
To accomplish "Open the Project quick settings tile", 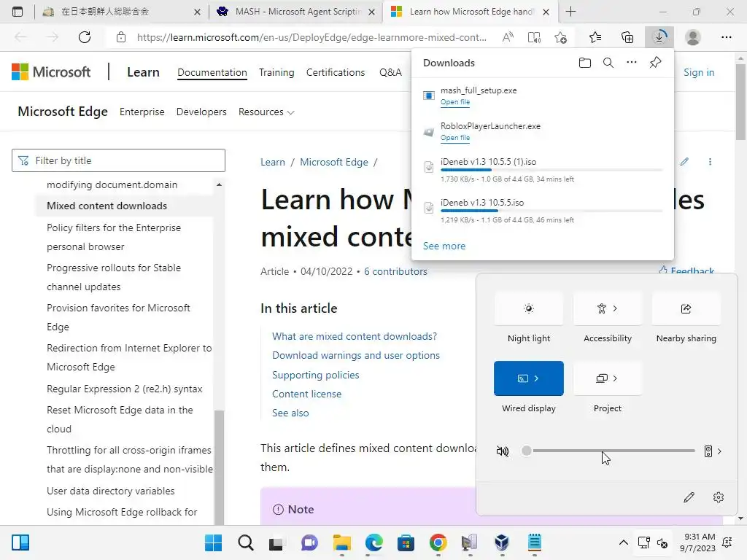I will 608,378.
